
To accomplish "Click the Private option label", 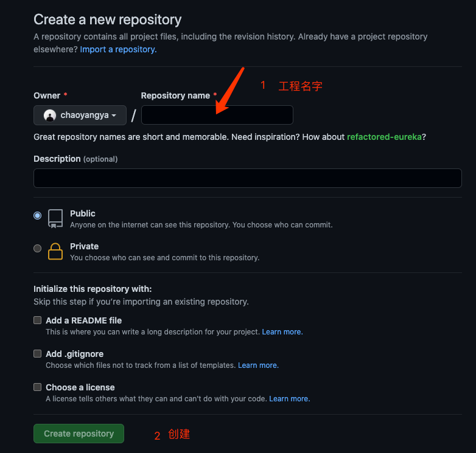I will [84, 246].
